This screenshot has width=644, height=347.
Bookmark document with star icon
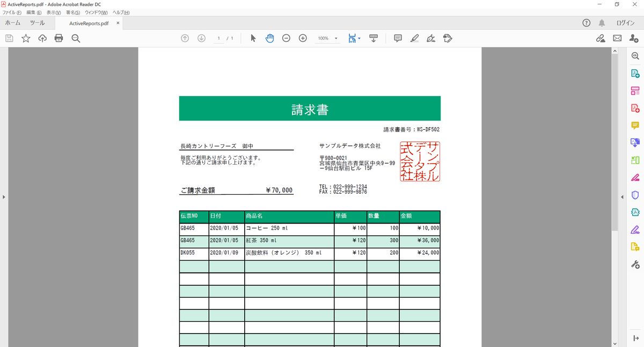pyautogui.click(x=26, y=38)
